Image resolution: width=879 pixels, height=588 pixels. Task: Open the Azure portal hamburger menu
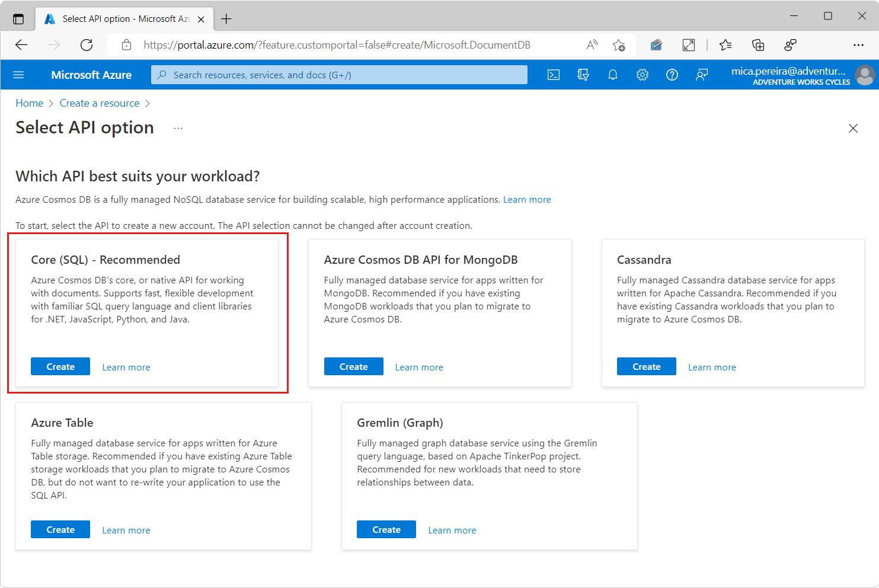[x=18, y=75]
